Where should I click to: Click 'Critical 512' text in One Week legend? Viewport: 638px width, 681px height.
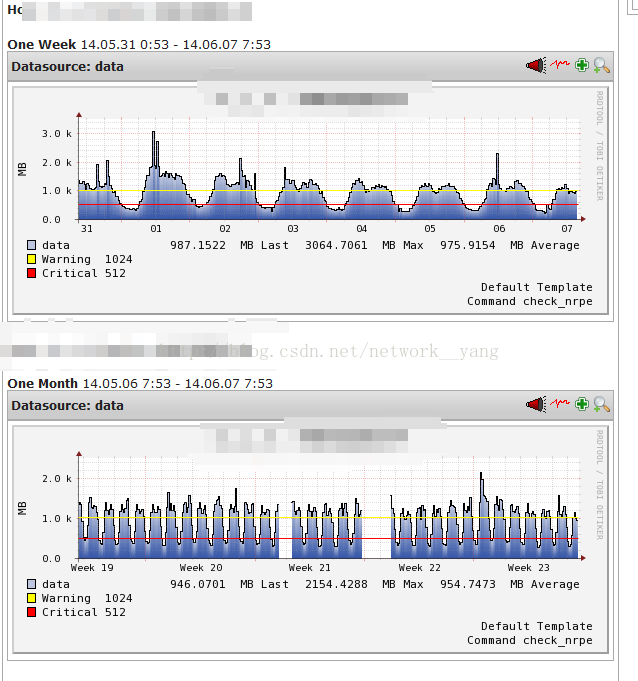(x=84, y=273)
